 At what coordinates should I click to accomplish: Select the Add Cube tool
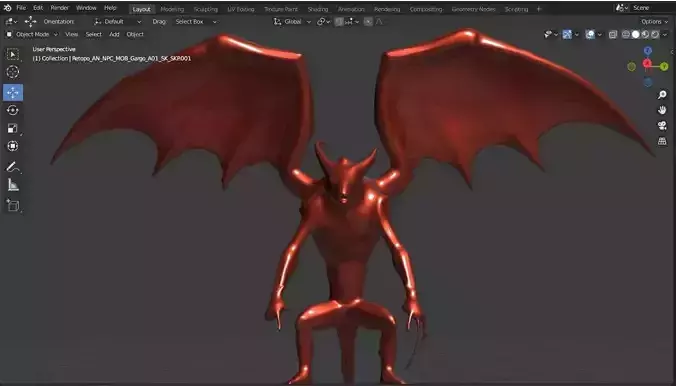click(x=13, y=205)
